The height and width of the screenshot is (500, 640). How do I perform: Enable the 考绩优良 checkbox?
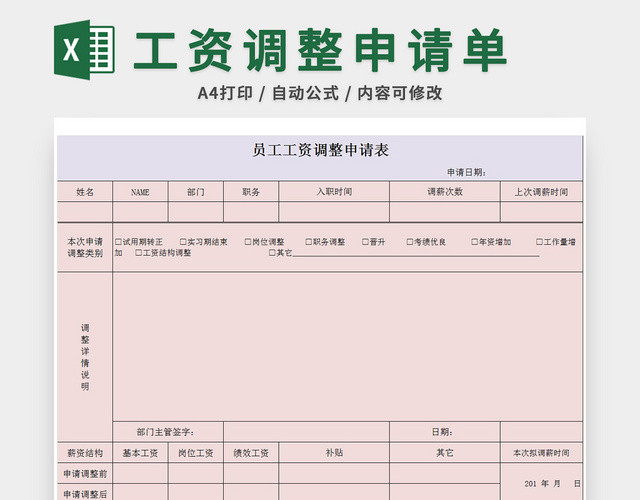pyautogui.click(x=410, y=242)
